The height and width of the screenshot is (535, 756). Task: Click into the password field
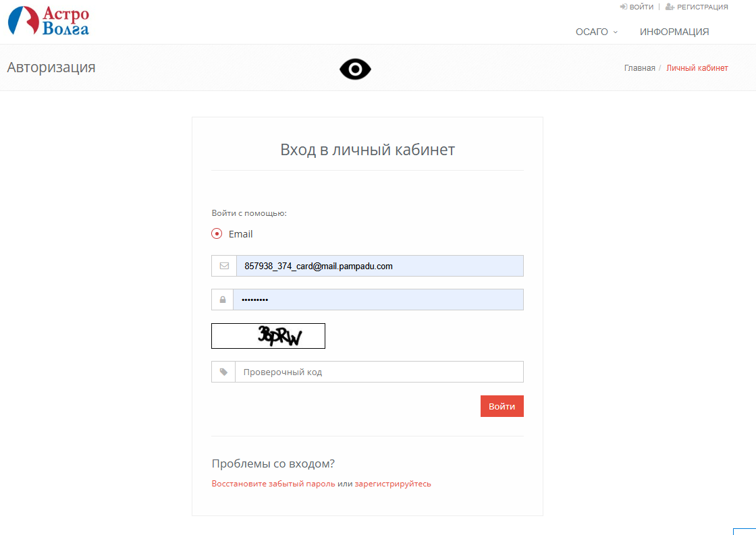point(379,300)
